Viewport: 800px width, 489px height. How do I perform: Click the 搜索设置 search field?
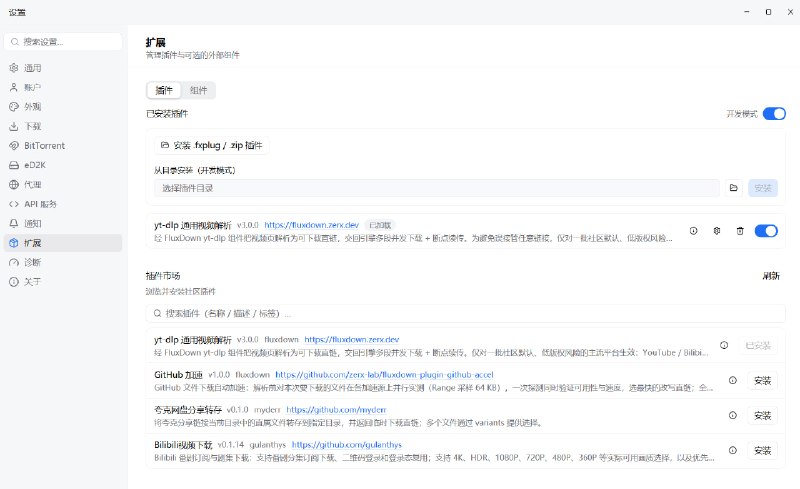[63, 42]
